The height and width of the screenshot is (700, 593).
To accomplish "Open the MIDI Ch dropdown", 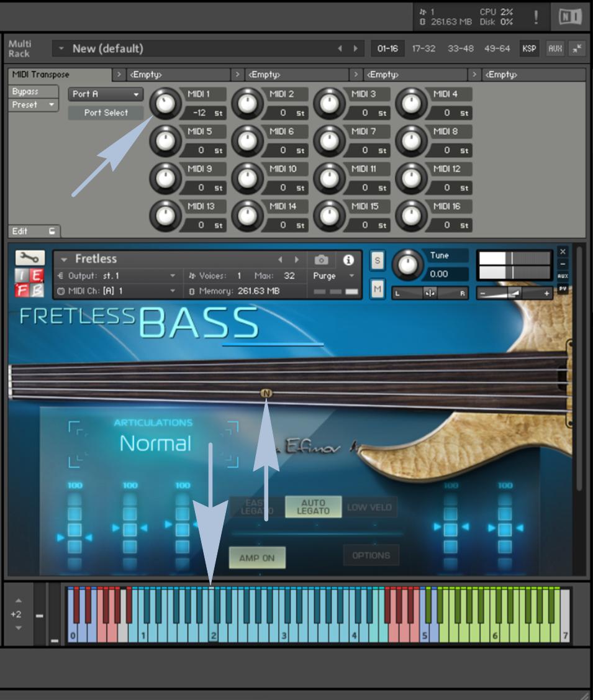I will click(117, 291).
